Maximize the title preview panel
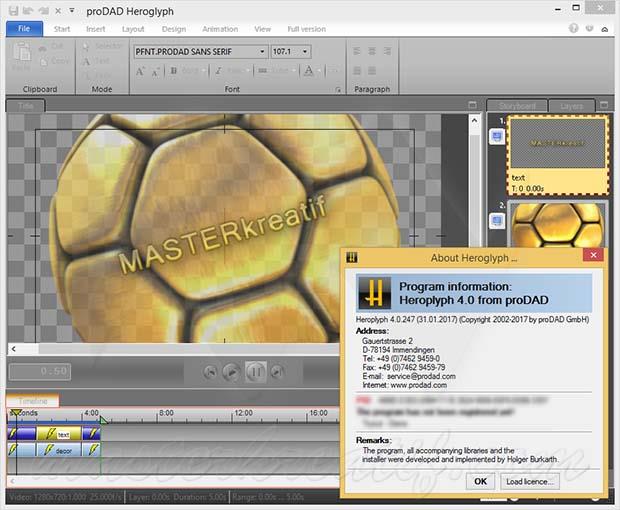 coord(473,105)
